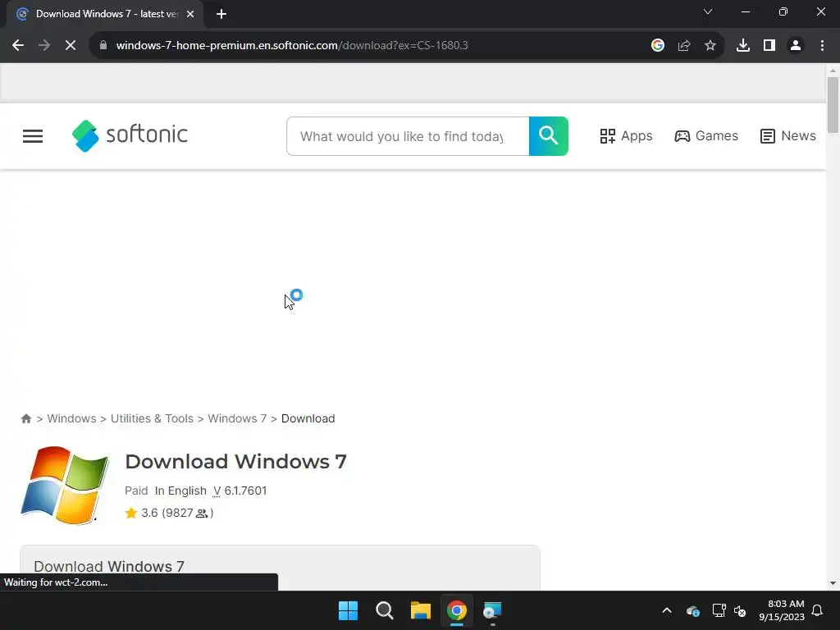Open the Games section
The image size is (840, 630).
pos(706,136)
